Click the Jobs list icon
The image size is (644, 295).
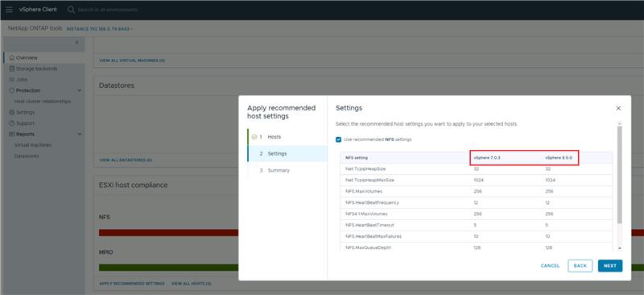tap(12, 80)
